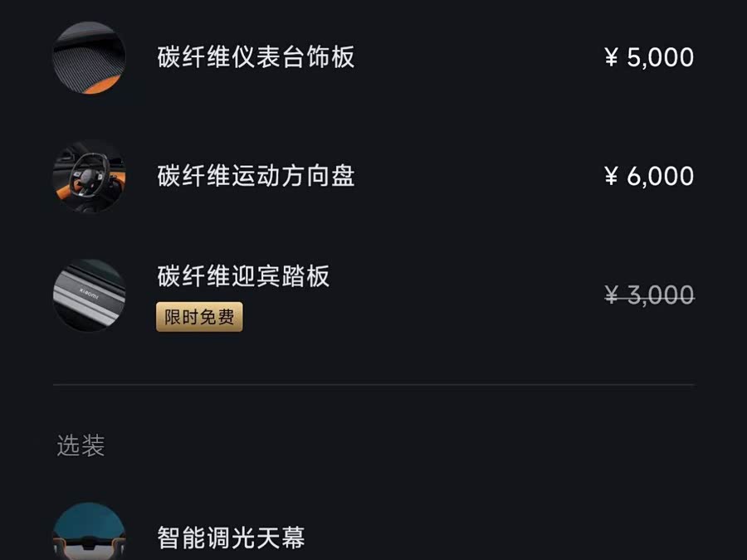Tap the yen symbol beside 6,000

coord(612,176)
